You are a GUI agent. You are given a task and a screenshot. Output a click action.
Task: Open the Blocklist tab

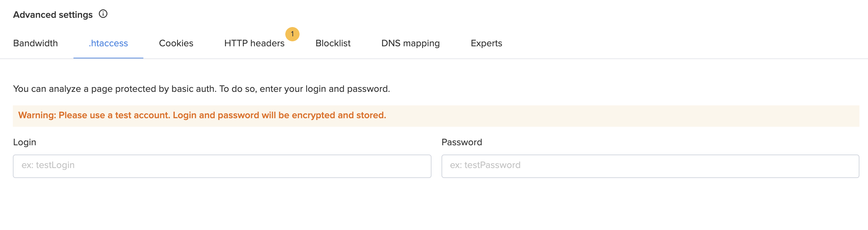pos(333,43)
